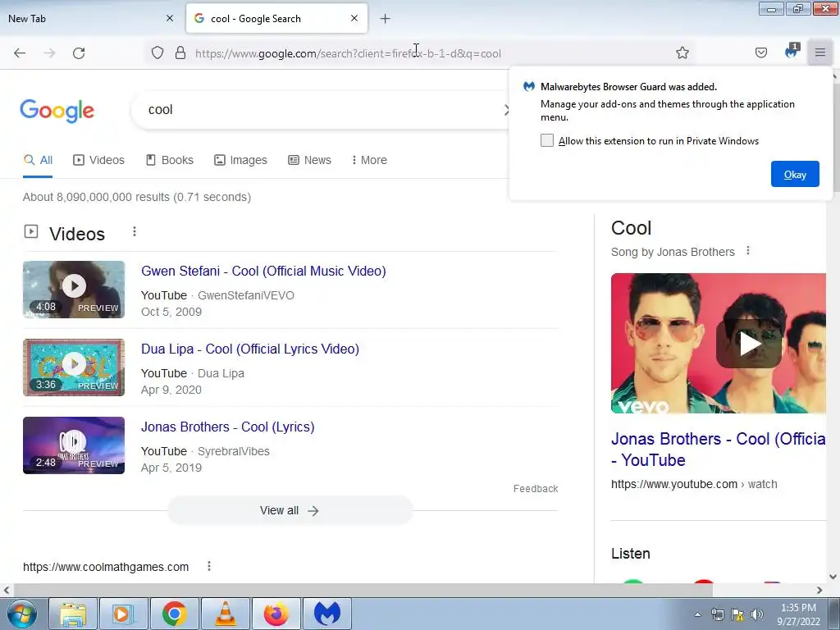Play Gwen Stefani video thumbnail preview

coord(74,290)
